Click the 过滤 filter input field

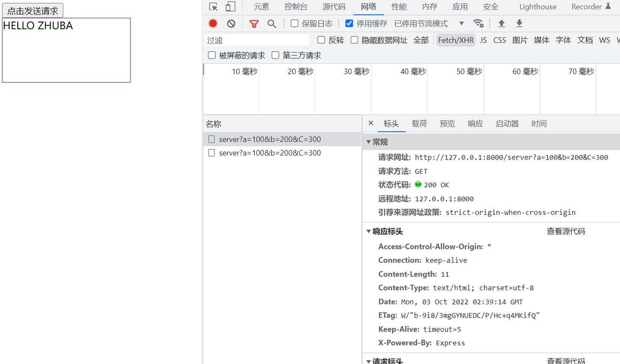coord(257,40)
